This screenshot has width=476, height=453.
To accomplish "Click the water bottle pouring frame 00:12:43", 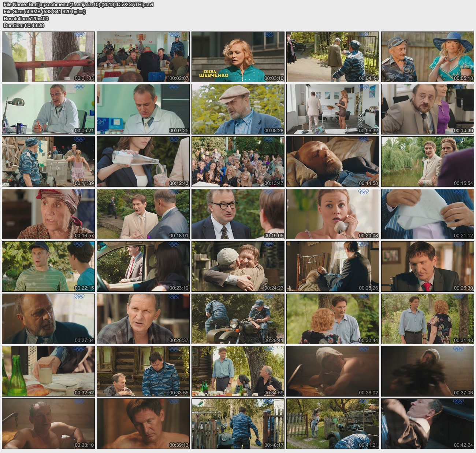I will pyautogui.click(x=143, y=162).
